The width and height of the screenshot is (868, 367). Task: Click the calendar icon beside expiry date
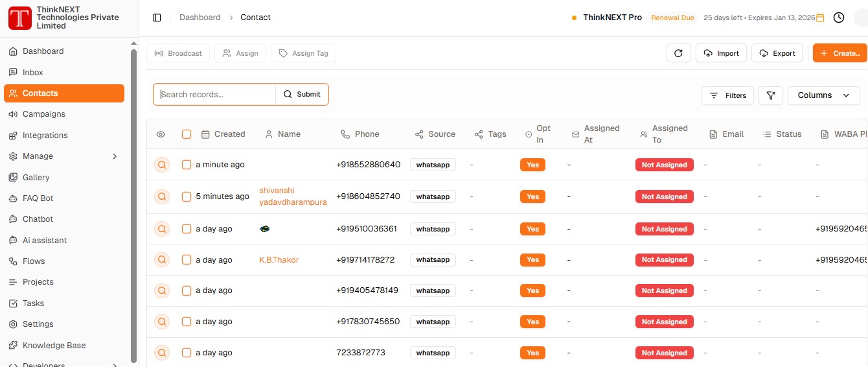click(820, 18)
